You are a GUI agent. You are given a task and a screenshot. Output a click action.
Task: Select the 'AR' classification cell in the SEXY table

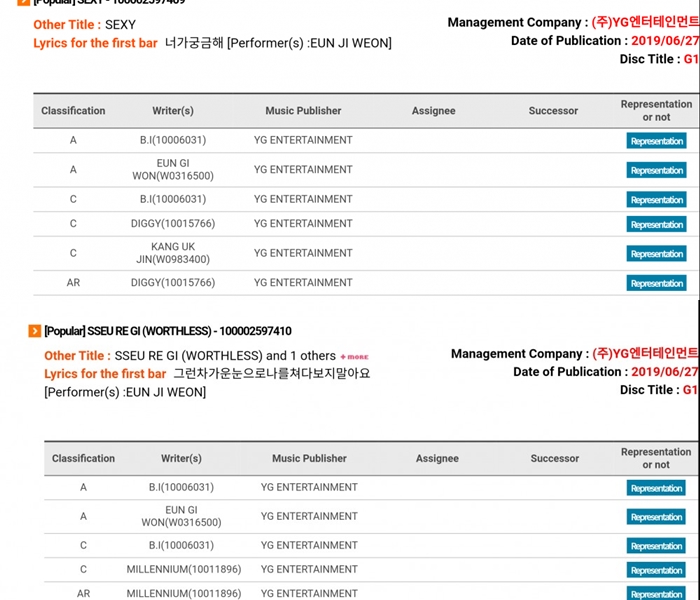coord(73,283)
